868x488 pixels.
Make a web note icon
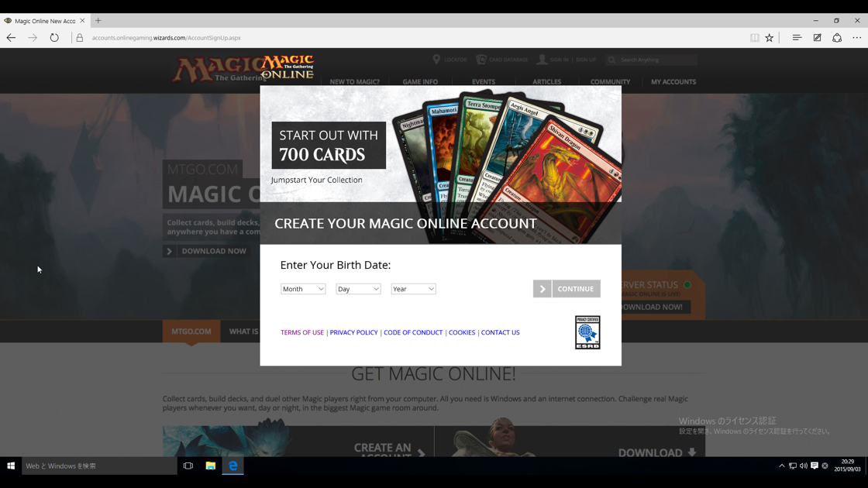(x=817, y=38)
